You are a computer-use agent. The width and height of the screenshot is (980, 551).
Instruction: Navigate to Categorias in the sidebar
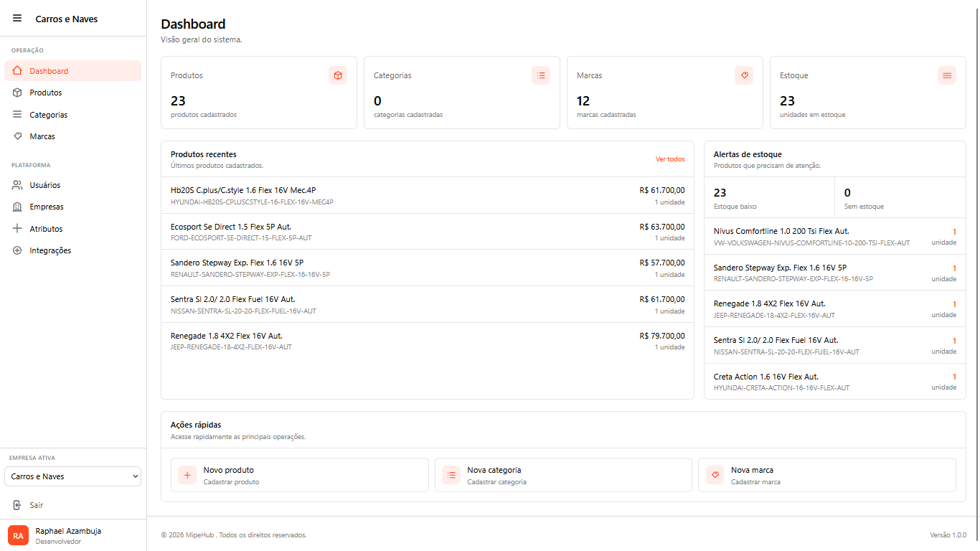click(x=72, y=115)
